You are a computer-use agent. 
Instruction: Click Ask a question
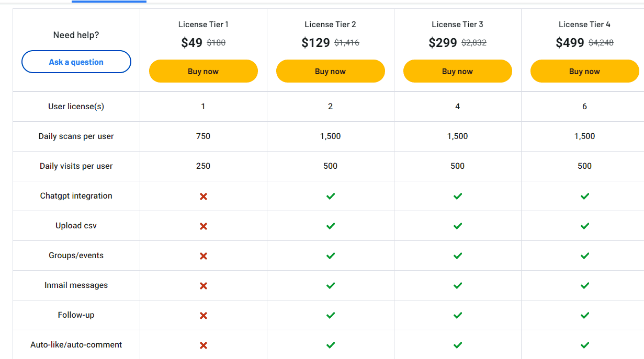coord(76,62)
